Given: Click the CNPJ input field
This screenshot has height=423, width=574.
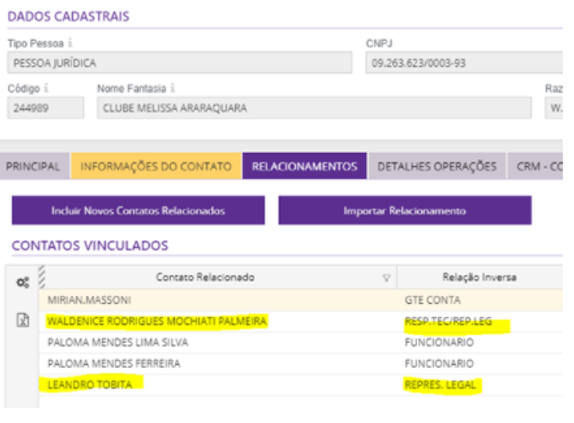Looking at the screenshot, I should pos(464,63).
